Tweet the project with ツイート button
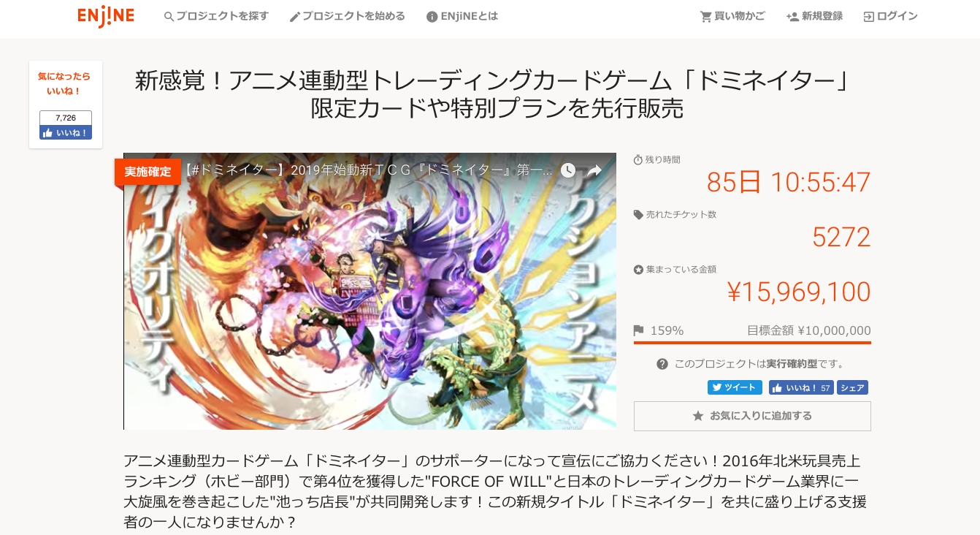Screen dimensions: 980x535 click(x=735, y=387)
